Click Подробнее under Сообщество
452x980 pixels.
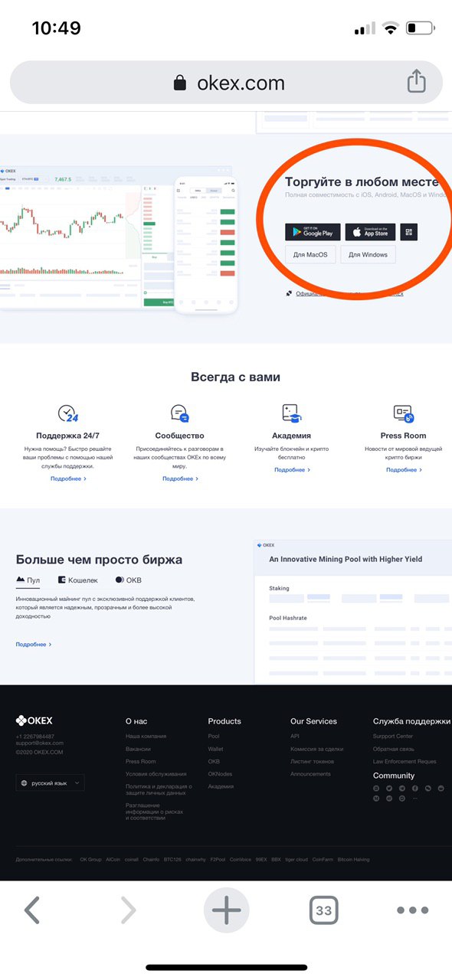tap(180, 479)
